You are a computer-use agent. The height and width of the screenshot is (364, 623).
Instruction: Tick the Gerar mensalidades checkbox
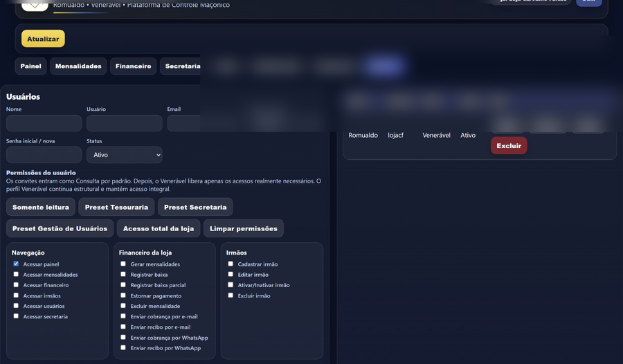coord(123,264)
